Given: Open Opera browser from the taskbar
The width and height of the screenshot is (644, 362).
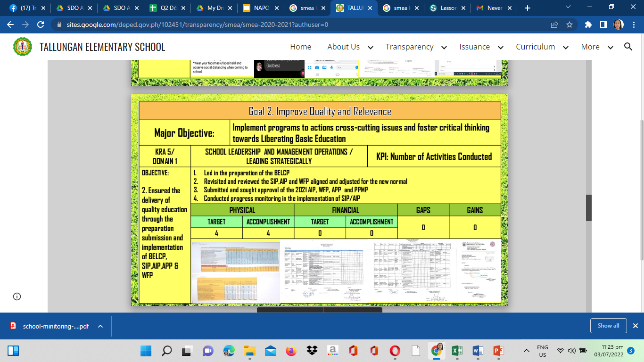Looking at the screenshot, I should 395,351.
